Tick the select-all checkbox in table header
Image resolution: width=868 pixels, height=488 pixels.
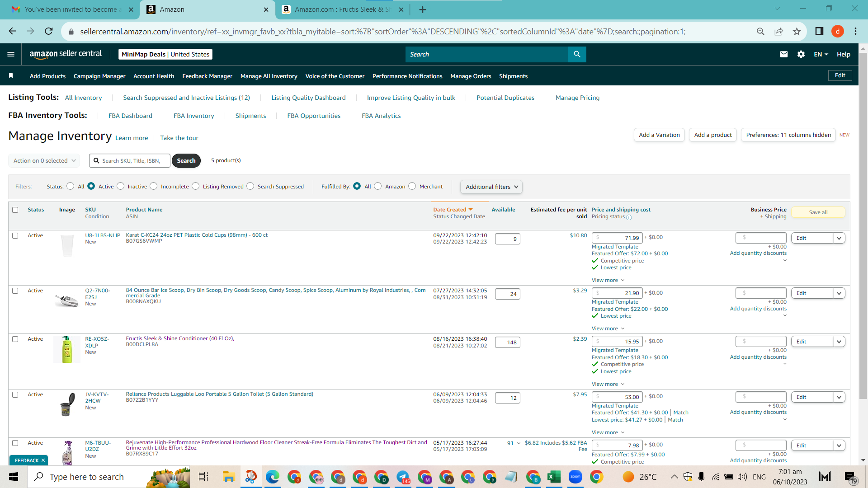click(15, 210)
